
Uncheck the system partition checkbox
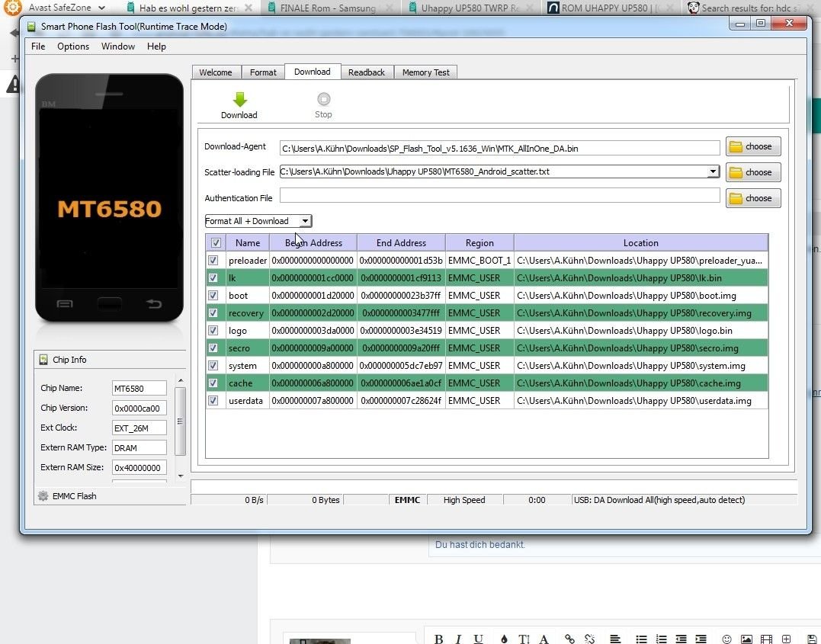pyautogui.click(x=213, y=366)
